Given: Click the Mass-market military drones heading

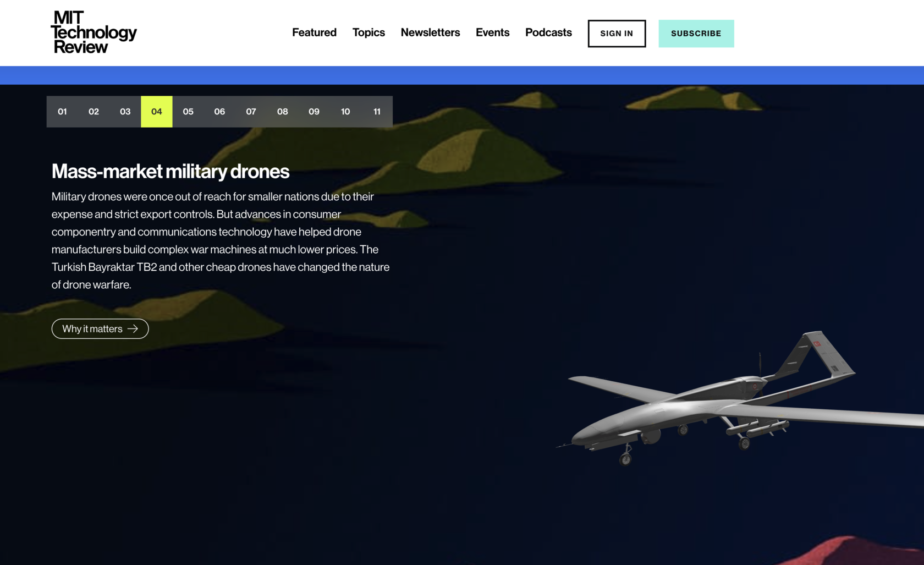Looking at the screenshot, I should pos(170,171).
